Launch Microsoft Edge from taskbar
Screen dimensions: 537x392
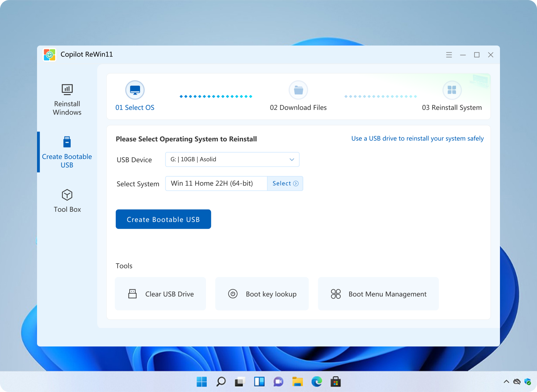tap(317, 382)
